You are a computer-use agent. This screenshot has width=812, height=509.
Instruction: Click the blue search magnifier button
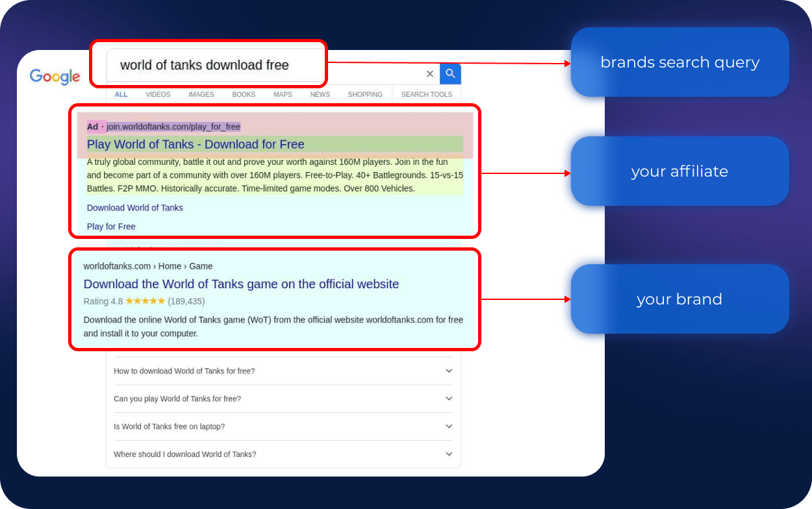pos(450,74)
